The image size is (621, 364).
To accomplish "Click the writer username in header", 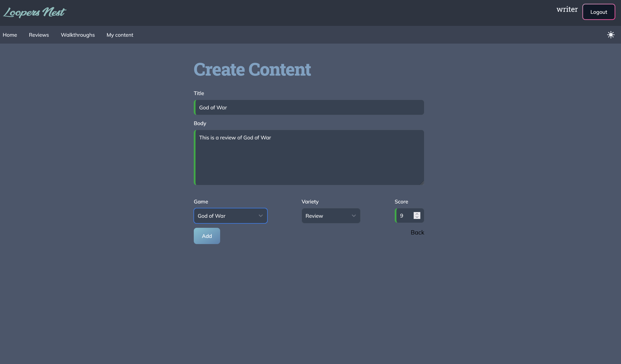I will [567, 9].
